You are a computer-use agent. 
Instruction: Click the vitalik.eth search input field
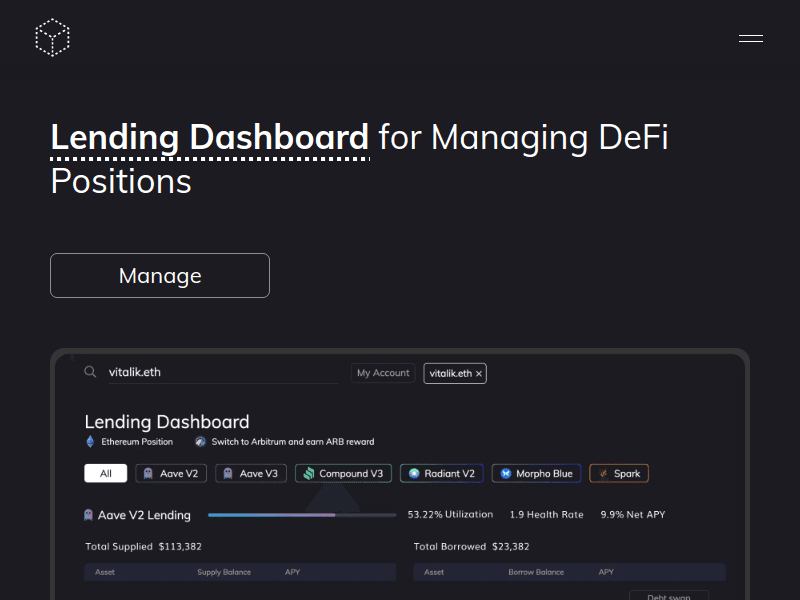click(x=222, y=372)
